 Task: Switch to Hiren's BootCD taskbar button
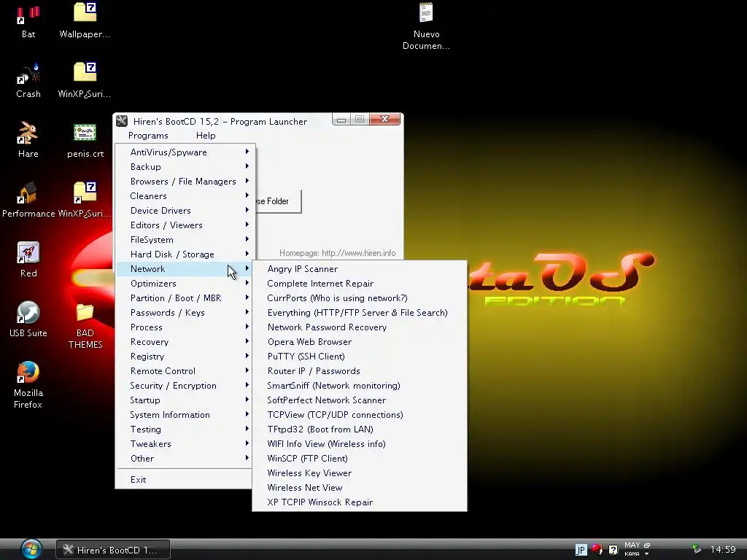point(113,550)
